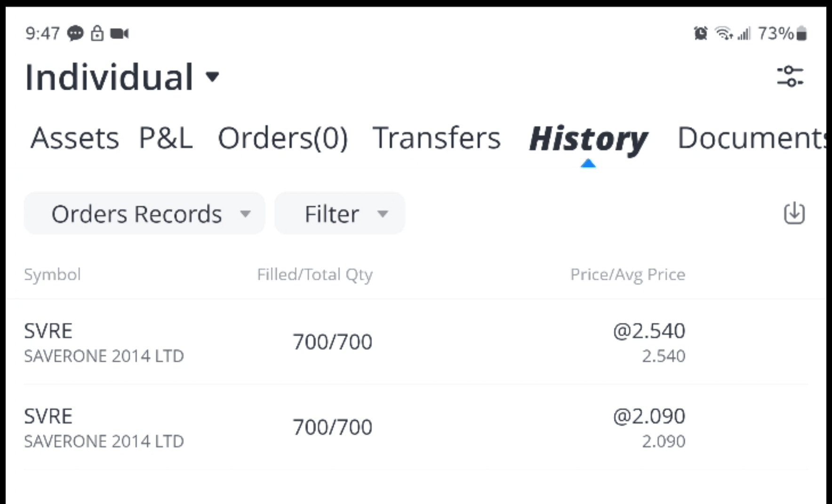Tap the lock icon in status bar

[x=97, y=34]
